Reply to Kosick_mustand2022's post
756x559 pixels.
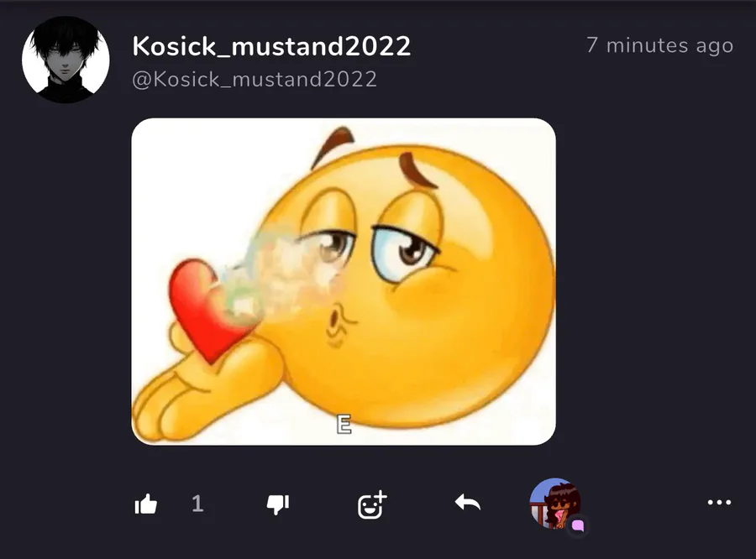[468, 503]
